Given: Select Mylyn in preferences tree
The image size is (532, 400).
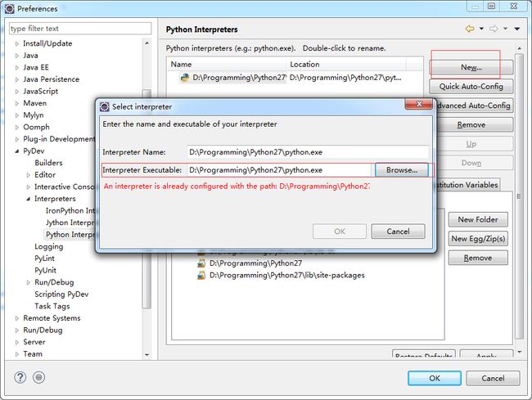Looking at the screenshot, I should (x=34, y=115).
